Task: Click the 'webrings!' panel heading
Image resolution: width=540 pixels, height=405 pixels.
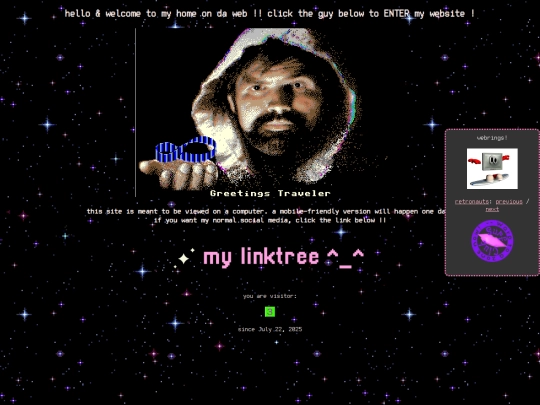Action: [492, 138]
